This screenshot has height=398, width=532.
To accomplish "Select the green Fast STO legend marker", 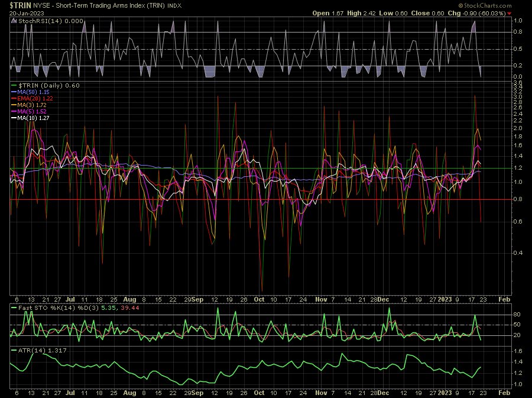I will (13, 308).
